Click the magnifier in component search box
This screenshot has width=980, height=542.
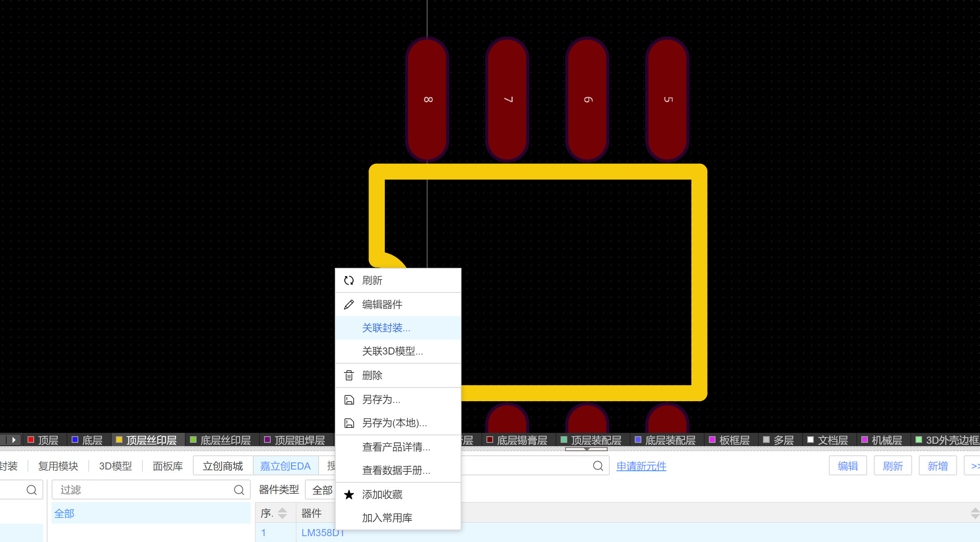coord(598,466)
